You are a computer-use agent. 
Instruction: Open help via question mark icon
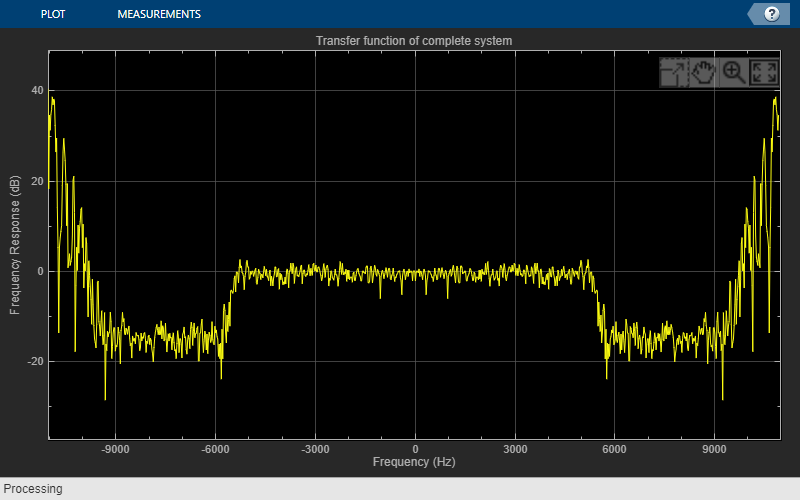[x=771, y=14]
